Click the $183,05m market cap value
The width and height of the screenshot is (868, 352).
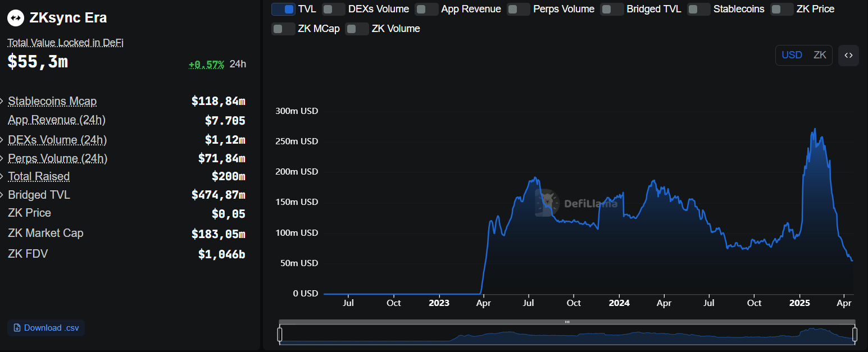[x=219, y=234]
